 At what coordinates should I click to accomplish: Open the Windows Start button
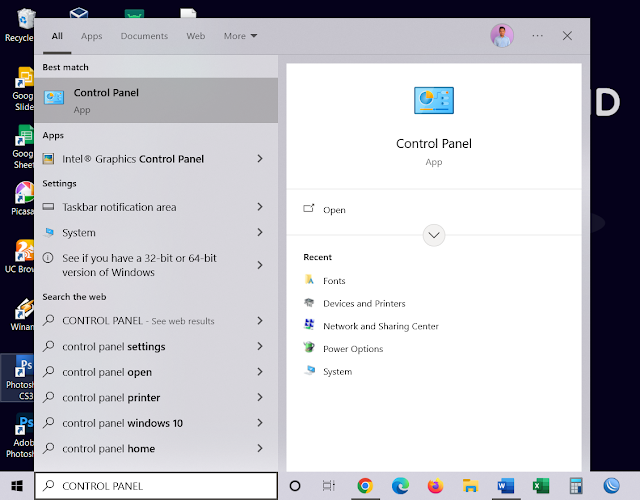[x=17, y=486]
